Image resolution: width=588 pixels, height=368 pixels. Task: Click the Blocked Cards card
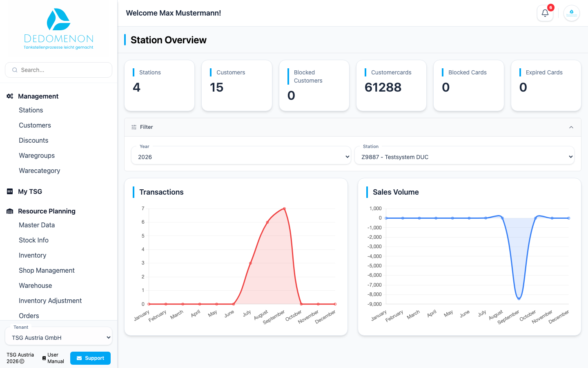click(x=469, y=85)
